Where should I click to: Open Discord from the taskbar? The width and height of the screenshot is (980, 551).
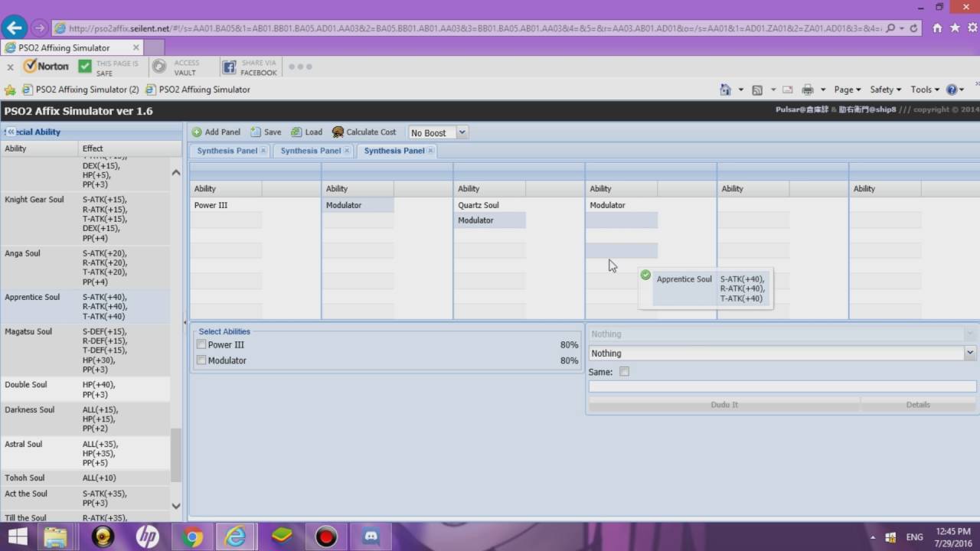click(x=372, y=537)
